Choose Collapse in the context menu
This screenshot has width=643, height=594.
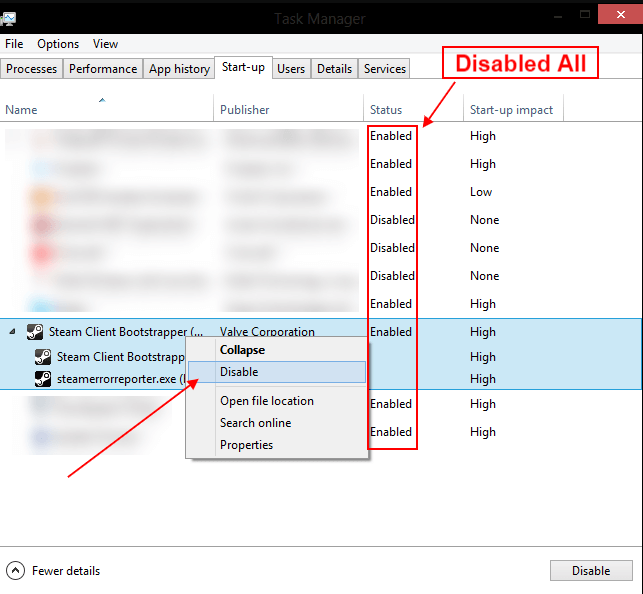pos(277,350)
